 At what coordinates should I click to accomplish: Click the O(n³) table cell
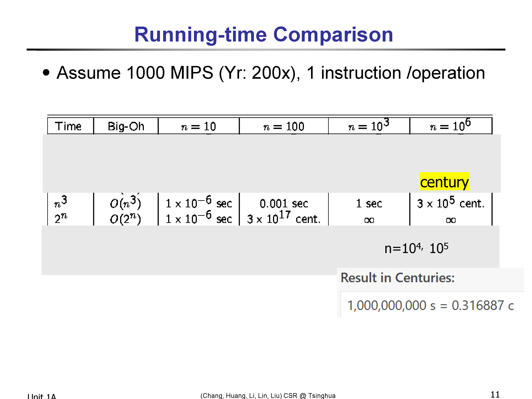point(125,203)
